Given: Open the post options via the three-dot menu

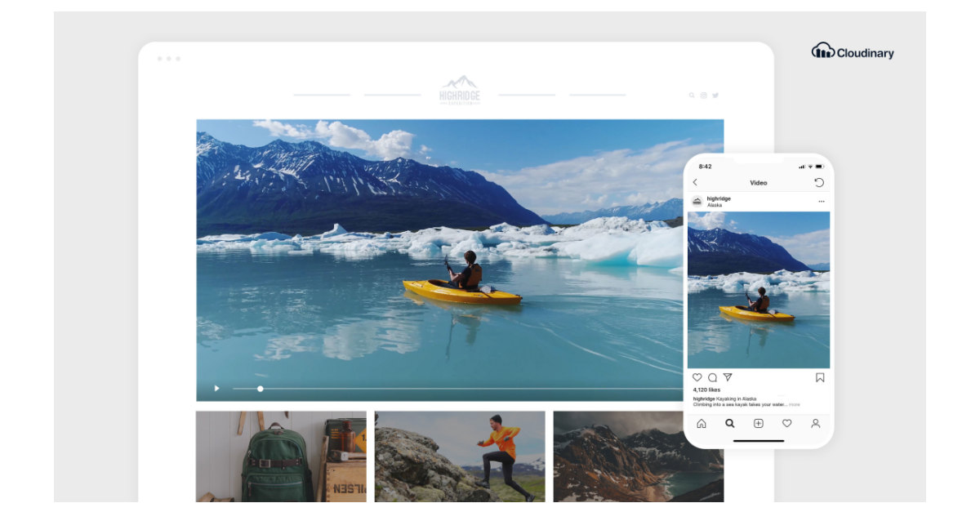Looking at the screenshot, I should (x=822, y=201).
